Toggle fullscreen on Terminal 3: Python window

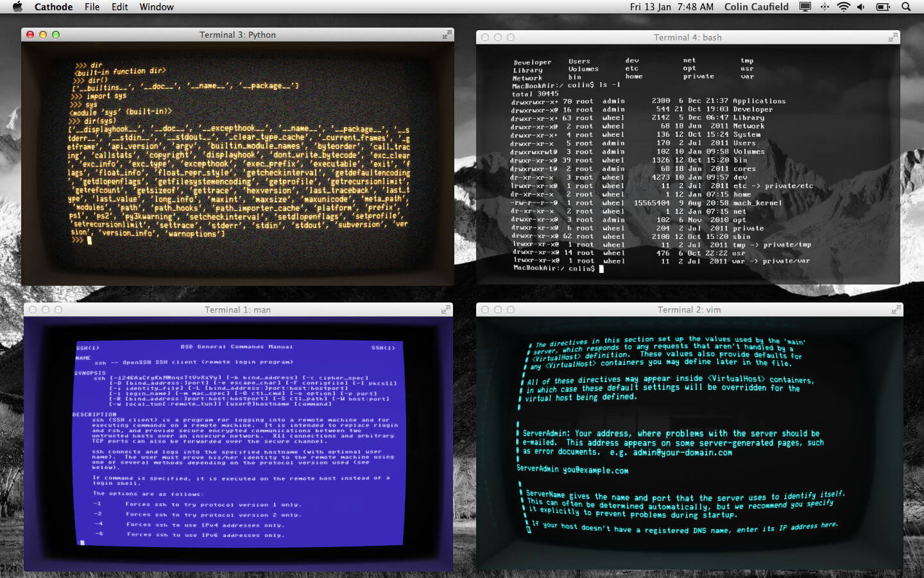pos(447,35)
